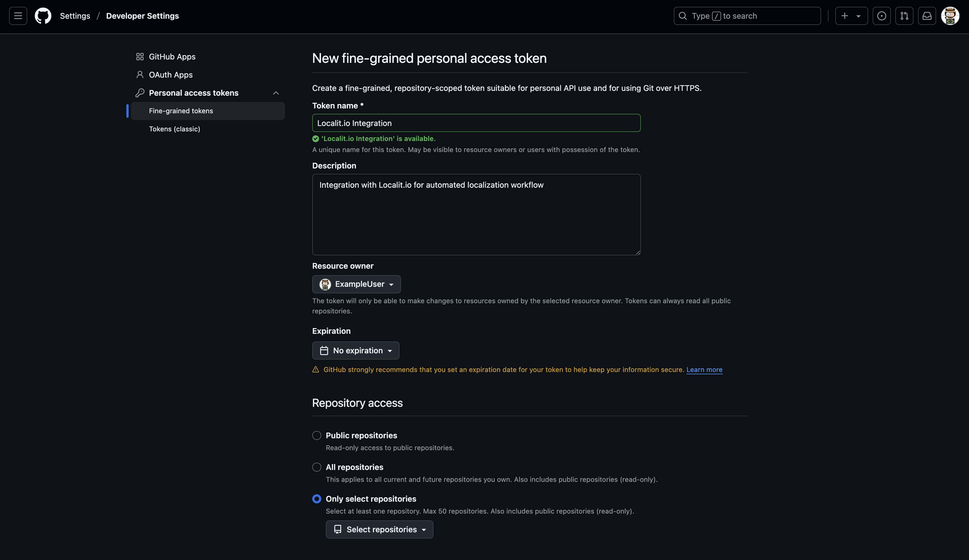Screen dimensions: 969x560
Task: Click the expiration warning triangle icon
Action: [315, 369]
